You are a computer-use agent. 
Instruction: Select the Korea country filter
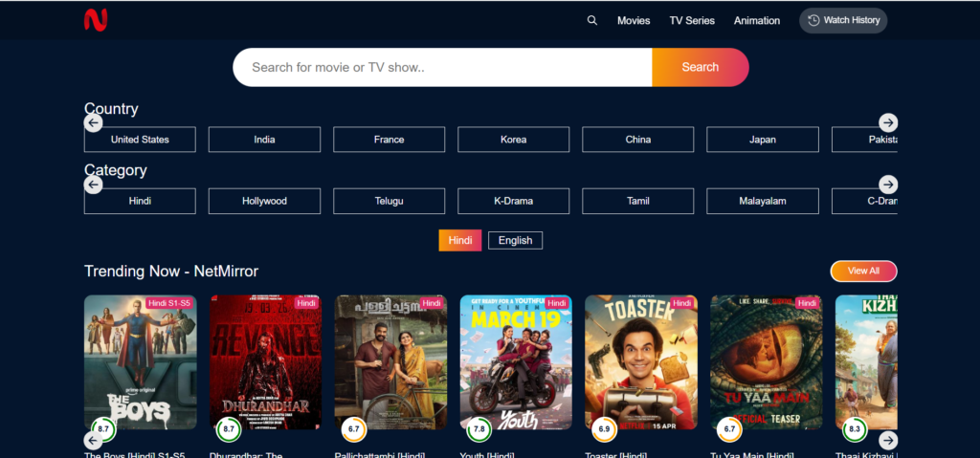click(x=513, y=140)
